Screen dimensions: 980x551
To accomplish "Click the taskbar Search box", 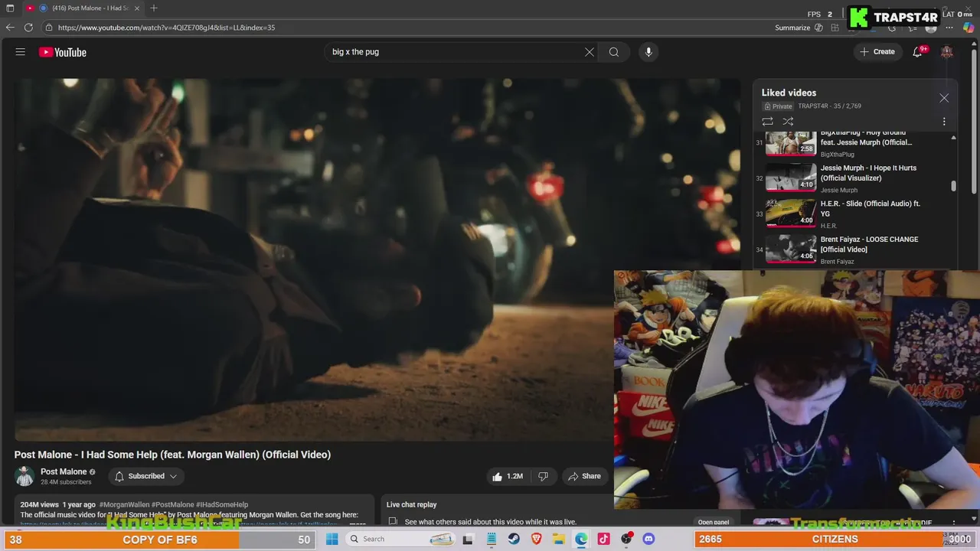I will click(x=400, y=539).
